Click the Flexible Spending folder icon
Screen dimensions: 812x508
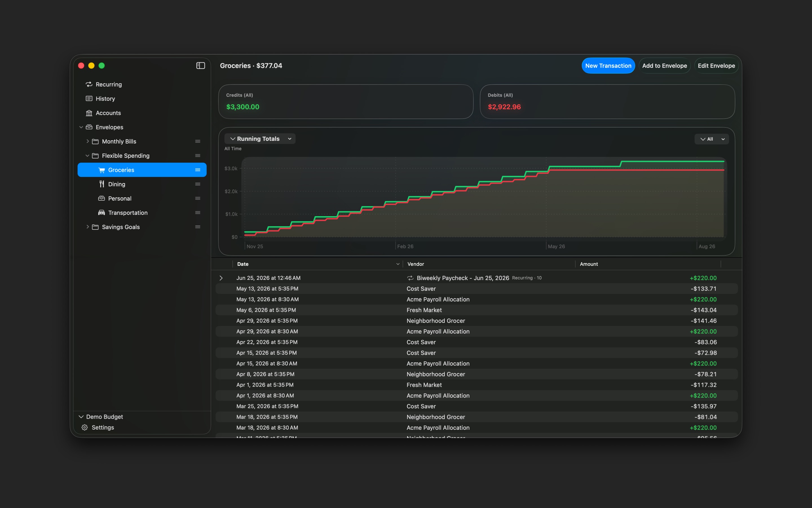95,156
